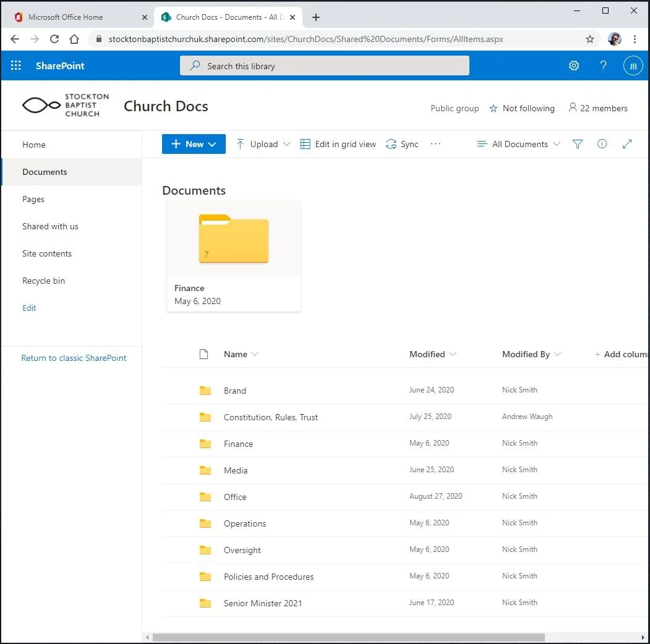Image resolution: width=650 pixels, height=644 pixels.
Task: Expand content with the full-screen arrow icon
Action: pyautogui.click(x=626, y=144)
